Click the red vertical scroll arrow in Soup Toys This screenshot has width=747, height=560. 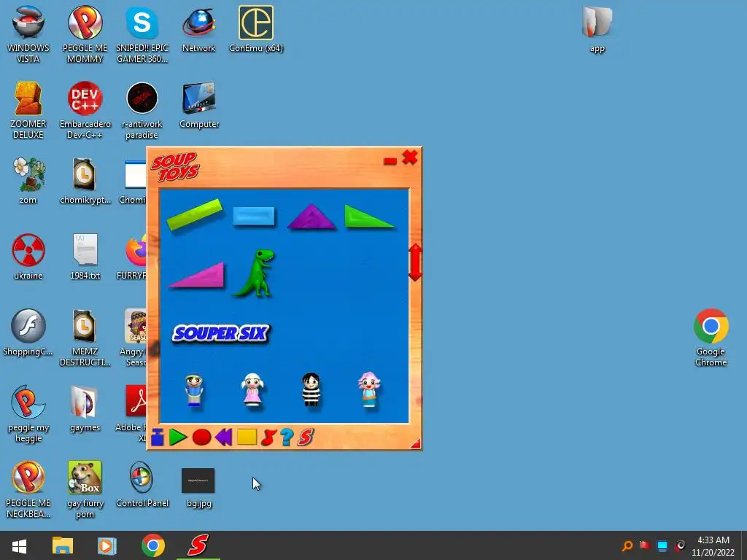point(415,262)
